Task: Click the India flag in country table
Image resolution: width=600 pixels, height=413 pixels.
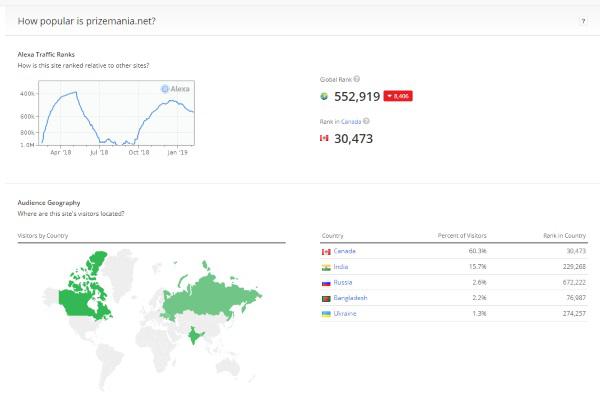Action: click(326, 267)
